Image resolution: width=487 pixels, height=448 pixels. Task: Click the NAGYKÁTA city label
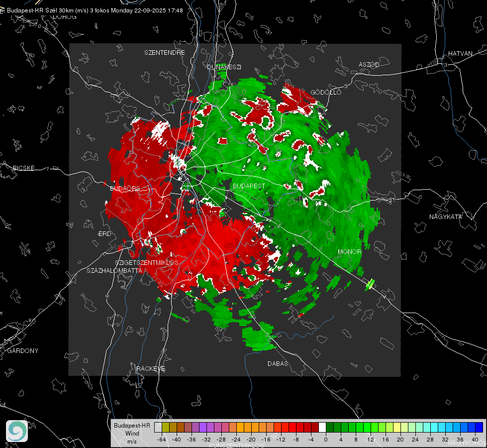coord(445,217)
